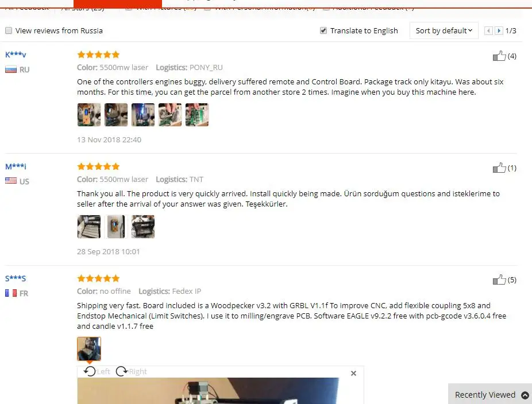
Task: Upvote the S***S review with thumbs-up
Action: point(499,279)
